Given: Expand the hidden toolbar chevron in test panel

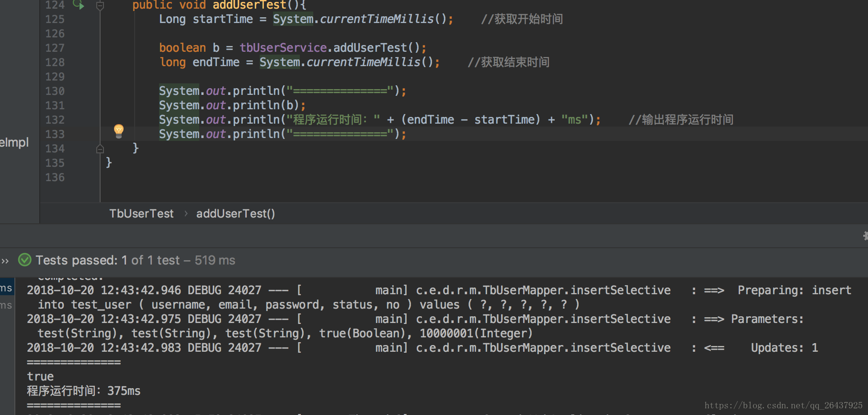Looking at the screenshot, I should pos(5,261).
